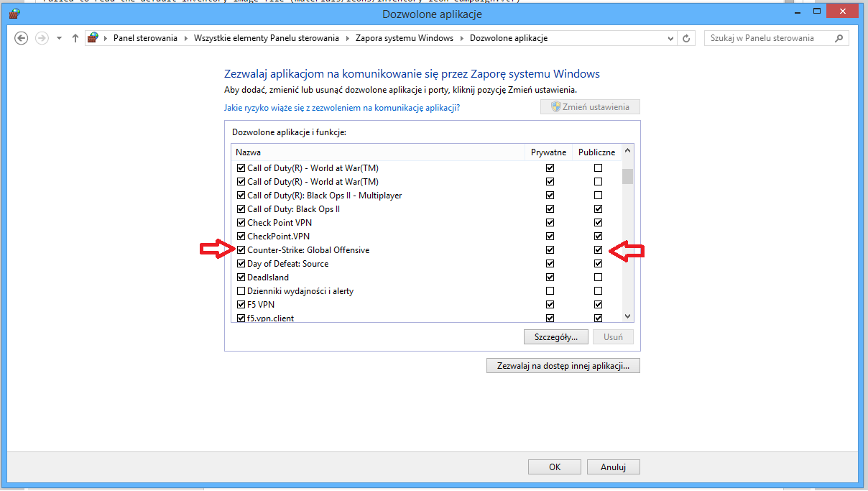Enable Black Ops II - Multiplayer Publiczne checkbox
The height and width of the screenshot is (491, 868).
(x=598, y=196)
